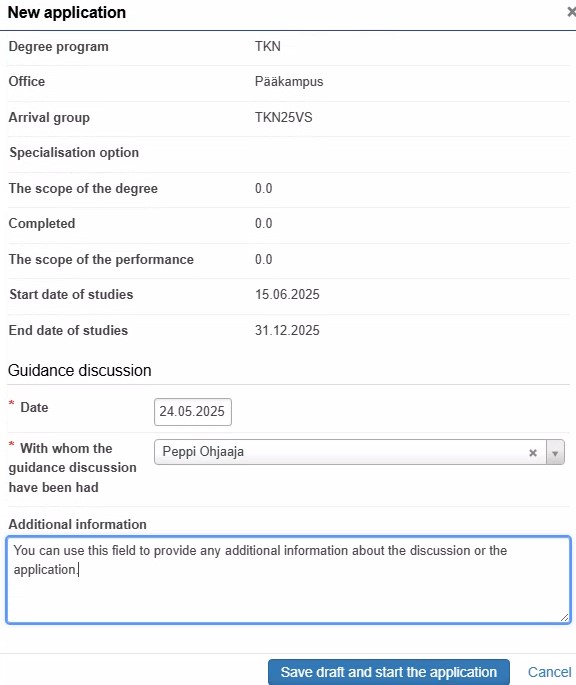576x685 pixels.
Task: Click the End date of studies value
Action: (x=287, y=330)
